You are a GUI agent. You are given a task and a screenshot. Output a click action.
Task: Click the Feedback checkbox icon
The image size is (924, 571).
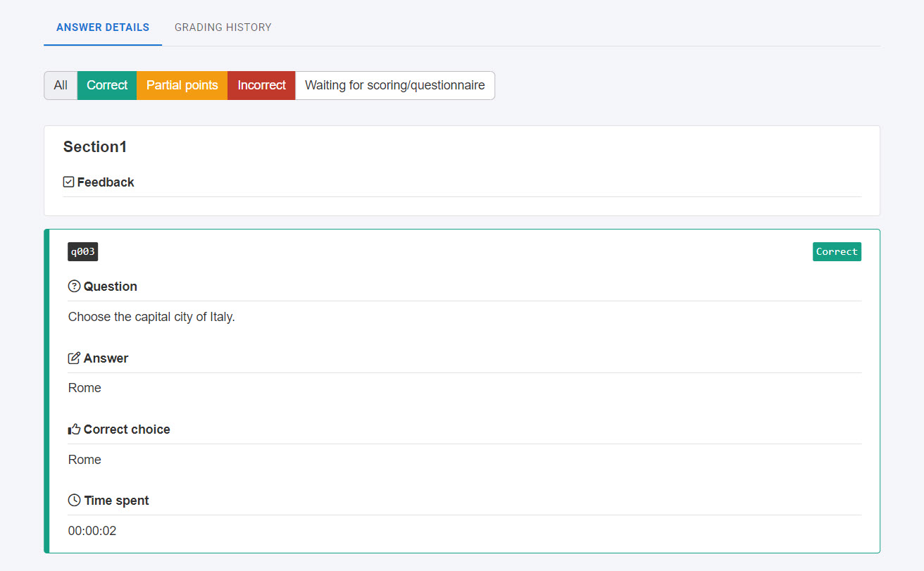(x=68, y=182)
